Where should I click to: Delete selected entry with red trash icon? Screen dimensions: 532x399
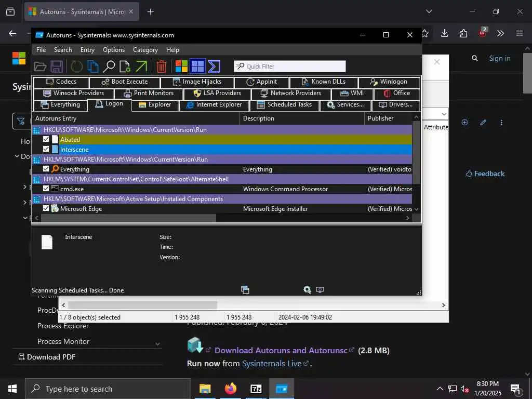(x=162, y=66)
